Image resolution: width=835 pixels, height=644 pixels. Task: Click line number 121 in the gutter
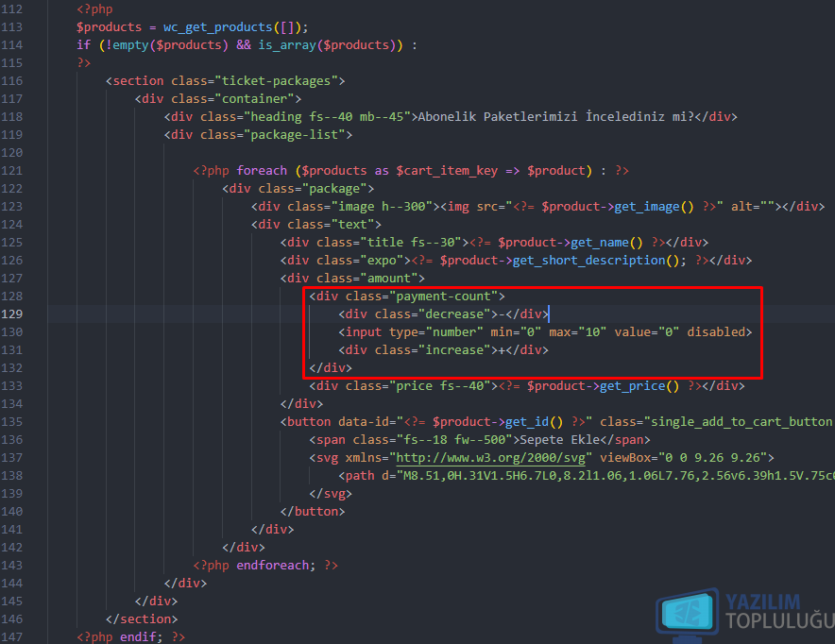[11, 170]
